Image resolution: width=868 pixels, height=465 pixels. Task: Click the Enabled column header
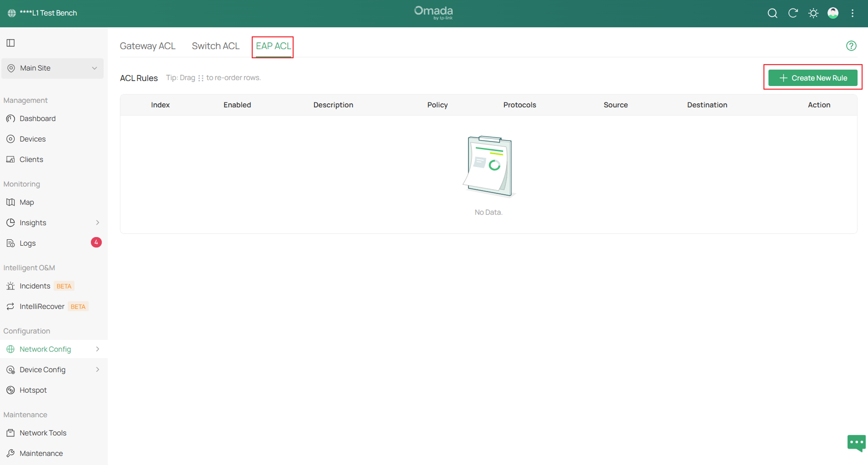tap(237, 105)
